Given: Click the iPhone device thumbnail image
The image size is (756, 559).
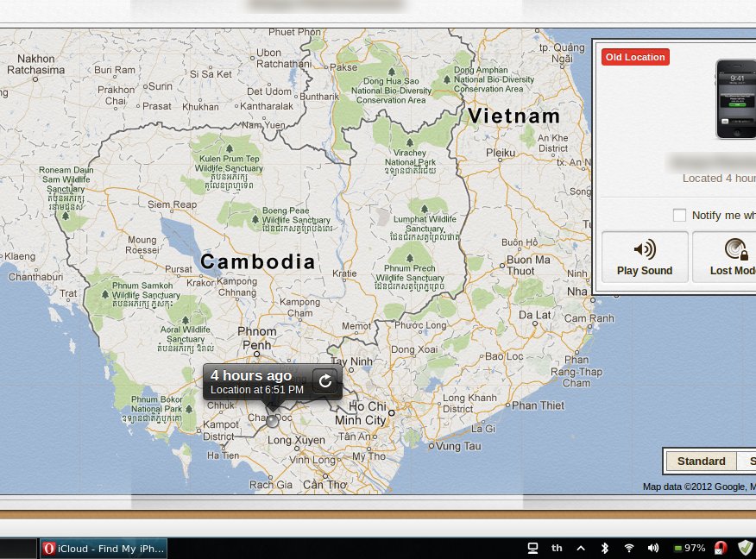Looking at the screenshot, I should click(736, 99).
